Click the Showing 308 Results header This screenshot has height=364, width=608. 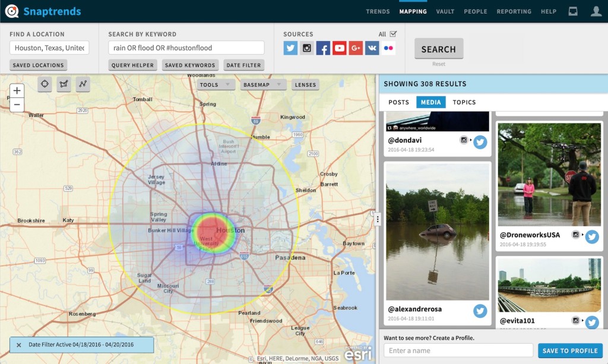(x=425, y=84)
